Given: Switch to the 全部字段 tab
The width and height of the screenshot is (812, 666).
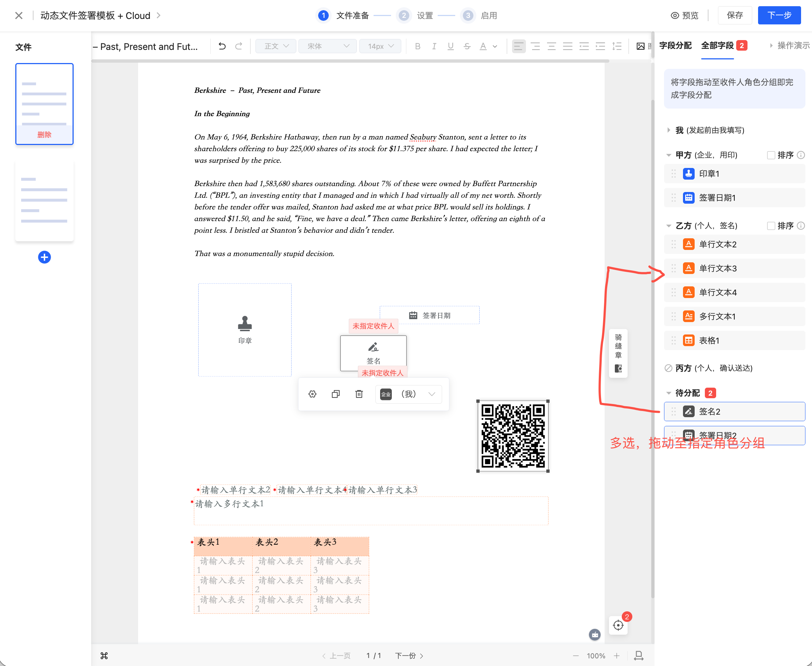Looking at the screenshot, I should click(x=717, y=45).
